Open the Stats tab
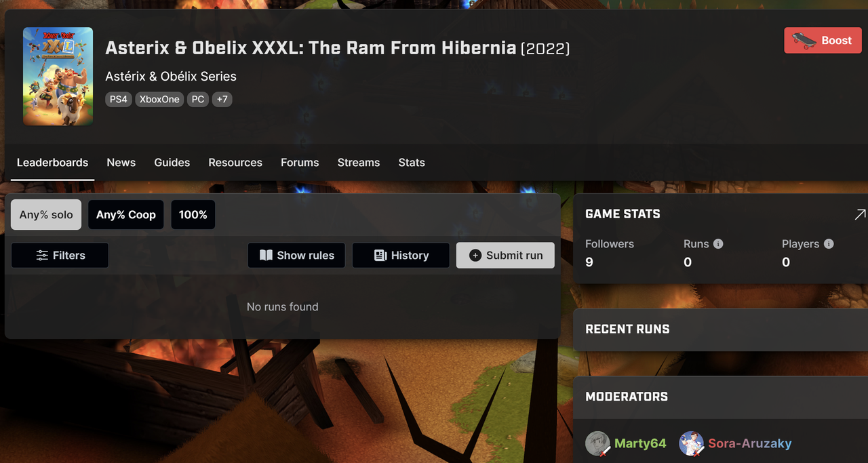 (x=412, y=163)
